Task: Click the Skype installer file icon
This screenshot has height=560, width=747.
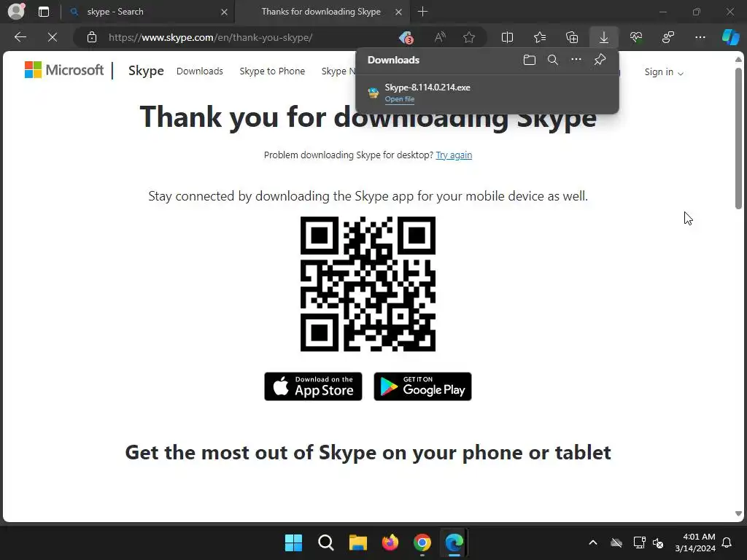Action: pos(373,93)
